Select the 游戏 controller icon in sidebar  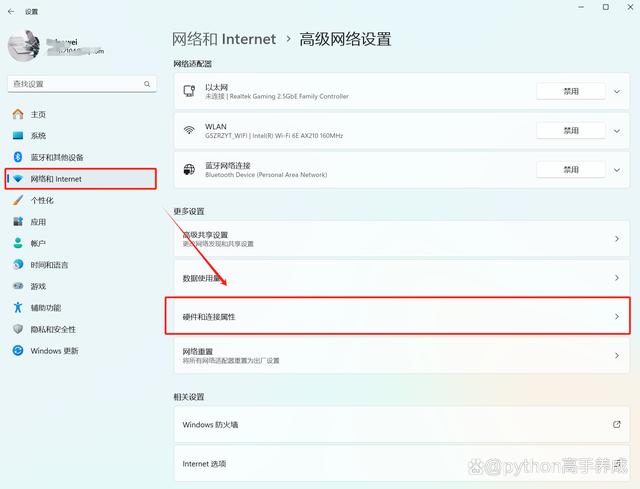18,286
